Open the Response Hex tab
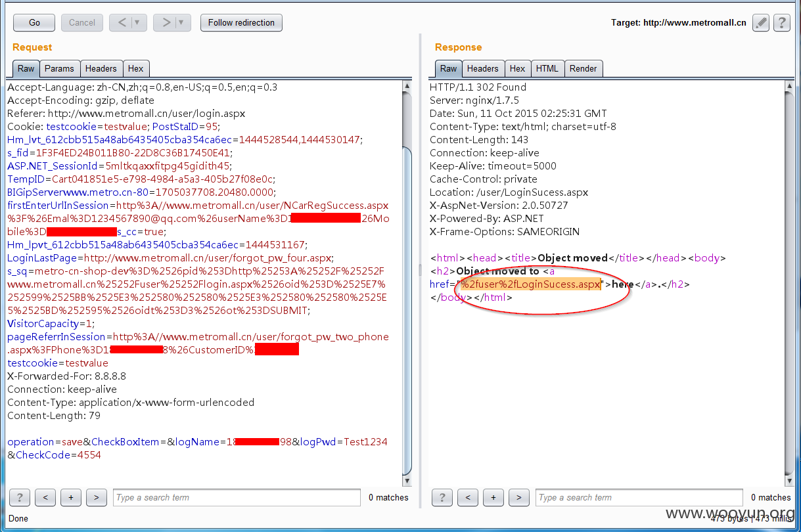 coord(518,68)
